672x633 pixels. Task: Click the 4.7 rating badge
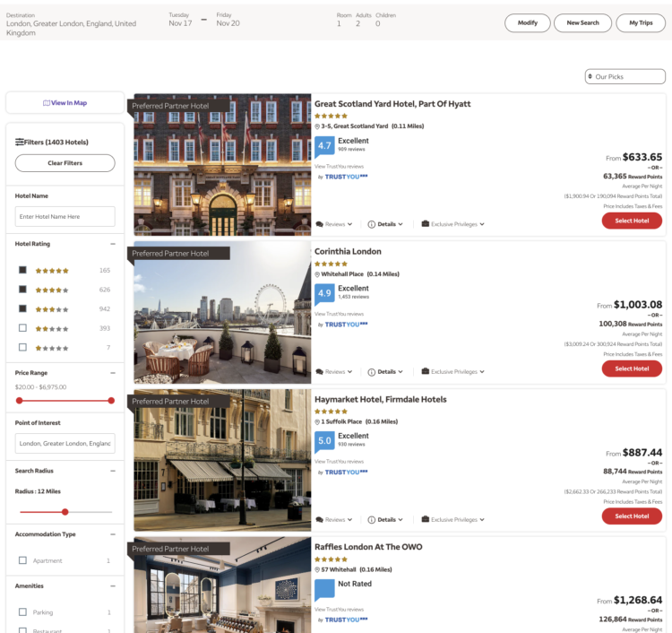(x=324, y=147)
